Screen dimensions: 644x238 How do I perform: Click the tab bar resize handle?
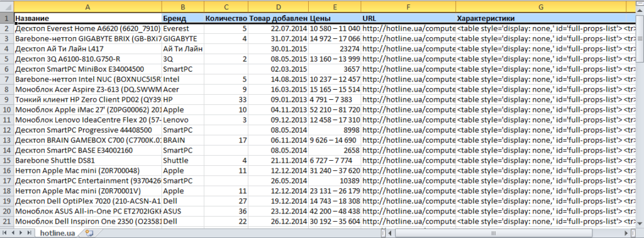pyautogui.click(x=383, y=233)
